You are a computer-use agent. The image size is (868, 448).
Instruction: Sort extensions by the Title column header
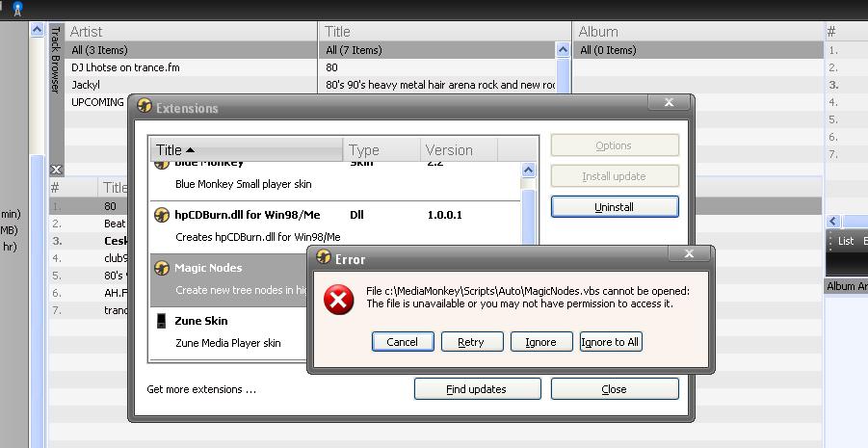tap(246, 150)
